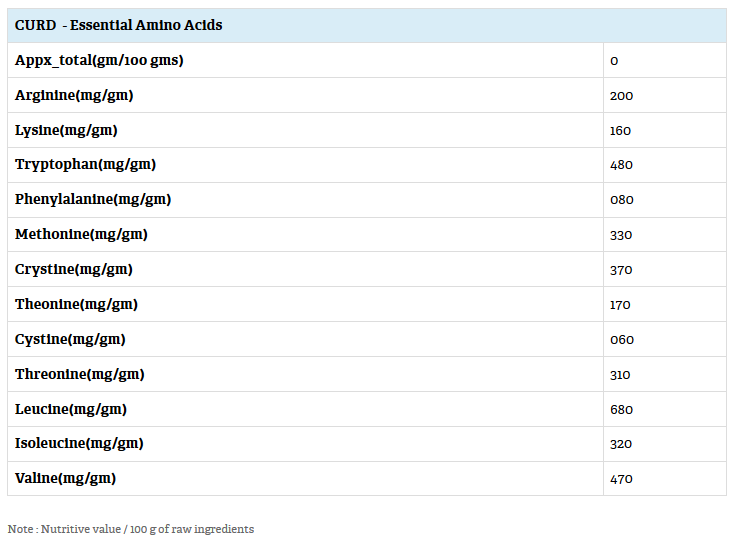
Task: Select the Leucine(mg/gm) label
Action: point(71,409)
